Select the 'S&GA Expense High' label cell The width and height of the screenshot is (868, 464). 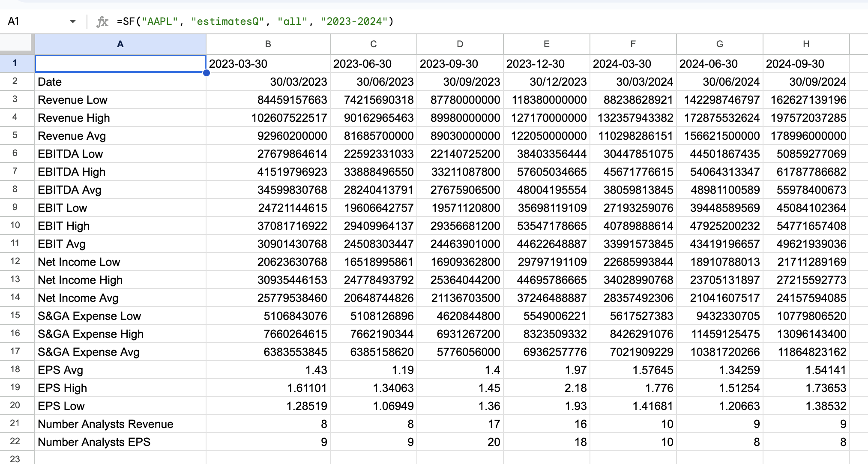[x=120, y=334]
